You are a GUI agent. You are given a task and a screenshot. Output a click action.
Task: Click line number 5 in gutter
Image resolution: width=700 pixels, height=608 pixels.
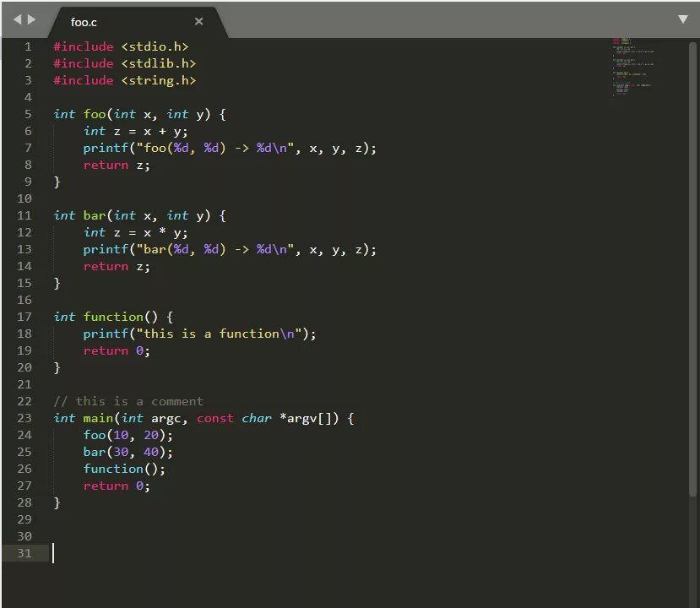click(x=28, y=114)
